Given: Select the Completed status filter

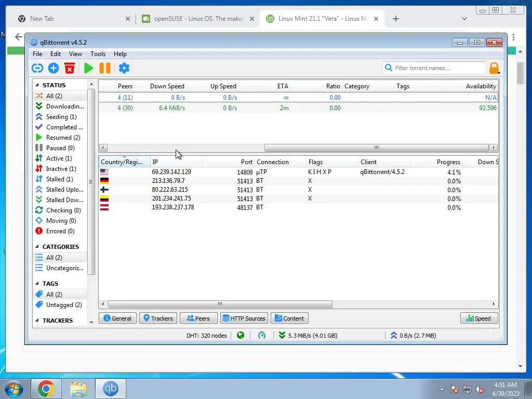Looking at the screenshot, I should coord(60,127).
